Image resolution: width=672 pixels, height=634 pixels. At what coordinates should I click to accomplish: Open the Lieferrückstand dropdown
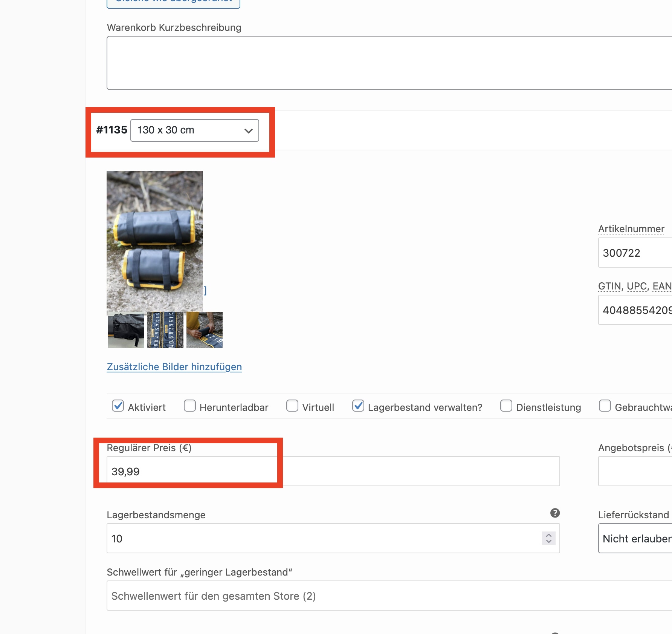click(635, 538)
